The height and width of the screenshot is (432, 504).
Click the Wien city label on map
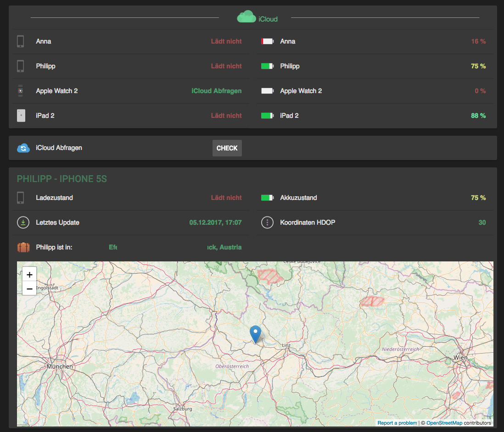[x=460, y=357]
